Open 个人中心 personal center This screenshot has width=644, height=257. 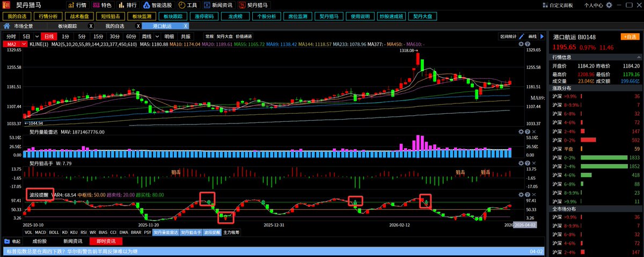(594, 5)
